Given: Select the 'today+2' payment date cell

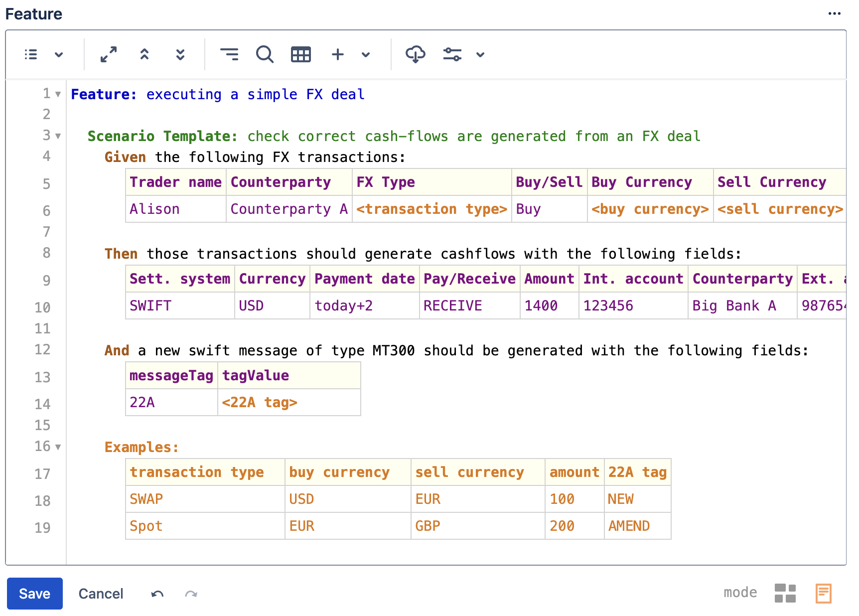Looking at the screenshot, I should [365, 306].
